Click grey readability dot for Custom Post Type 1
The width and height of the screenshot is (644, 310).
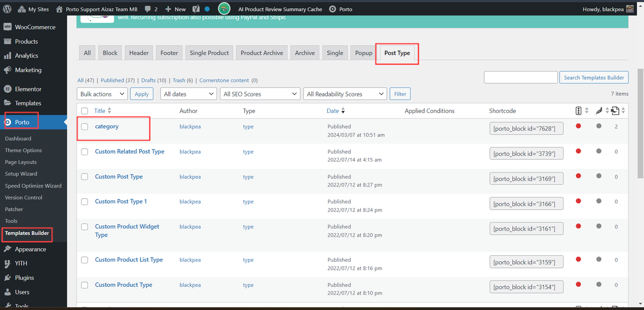[599, 201]
